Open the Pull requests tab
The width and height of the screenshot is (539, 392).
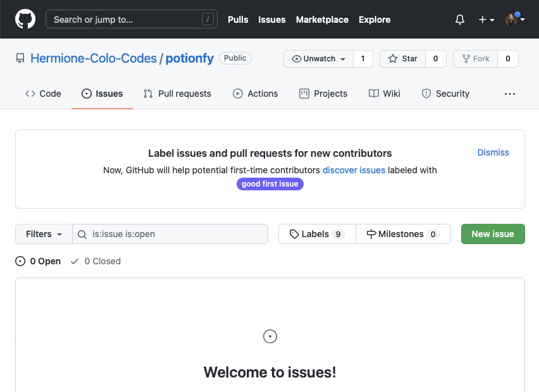click(x=177, y=94)
